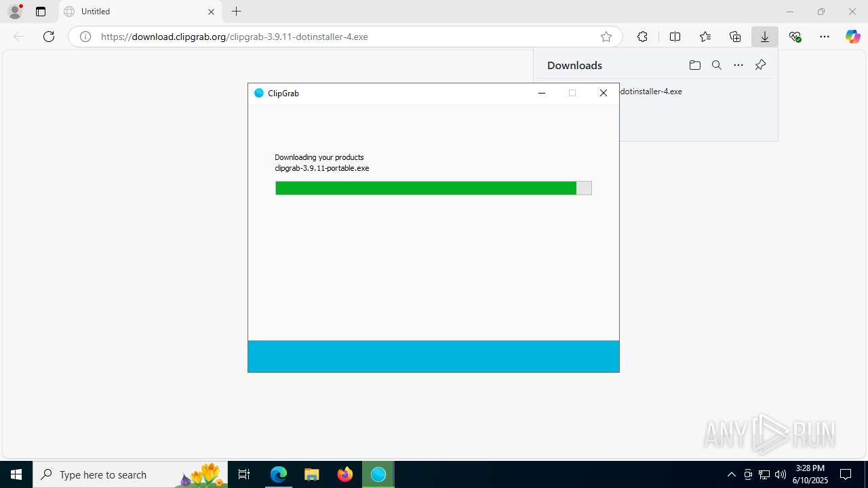Viewport: 868px width, 488px height.
Task: Switch to ClipGrab taskbar button
Action: [x=378, y=474]
